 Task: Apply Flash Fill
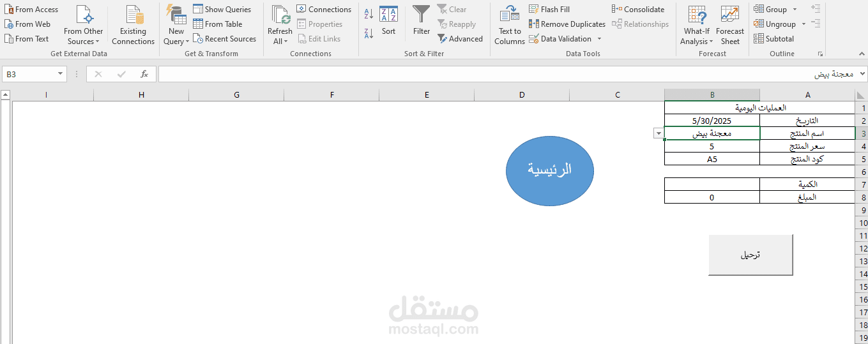point(549,10)
